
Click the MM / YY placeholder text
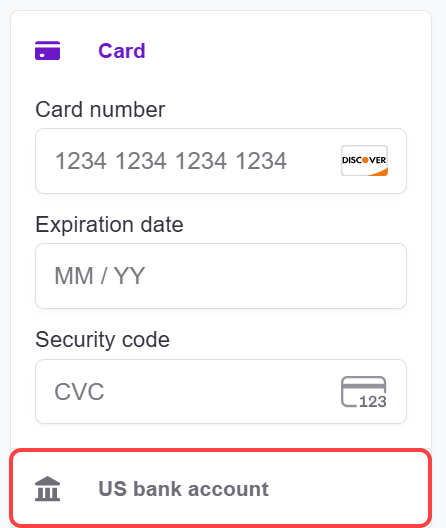pyautogui.click(x=100, y=276)
